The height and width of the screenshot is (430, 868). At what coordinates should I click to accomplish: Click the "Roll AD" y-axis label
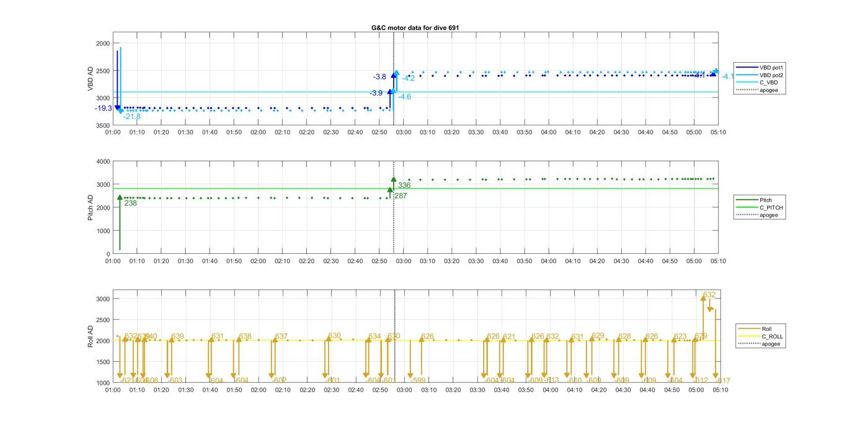(x=90, y=336)
